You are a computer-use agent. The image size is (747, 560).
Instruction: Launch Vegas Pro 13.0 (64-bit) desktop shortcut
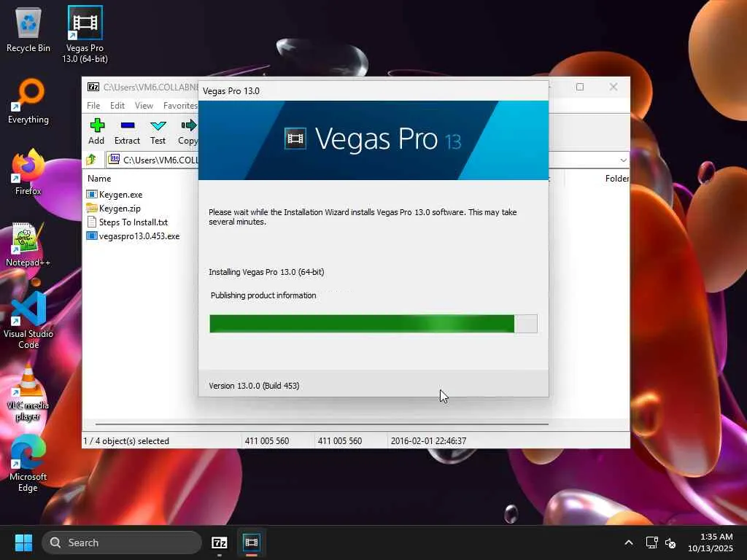point(85,34)
